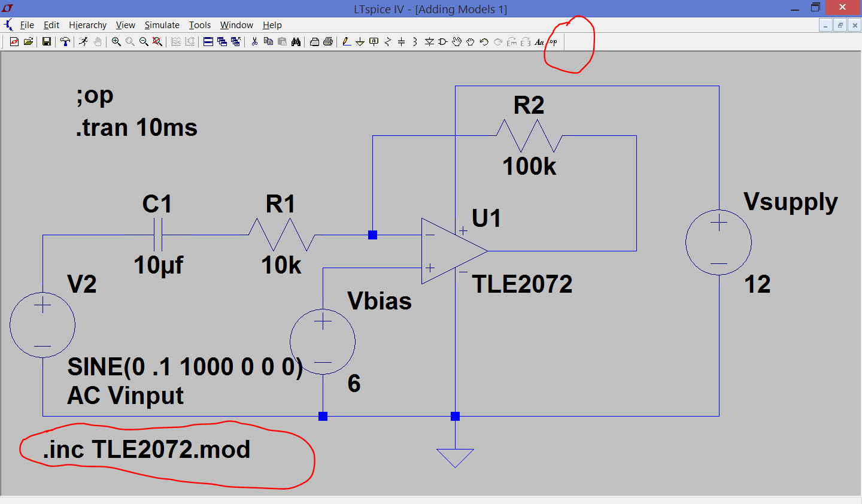
Task: Zoom out with the minus magnifier
Action: point(144,42)
